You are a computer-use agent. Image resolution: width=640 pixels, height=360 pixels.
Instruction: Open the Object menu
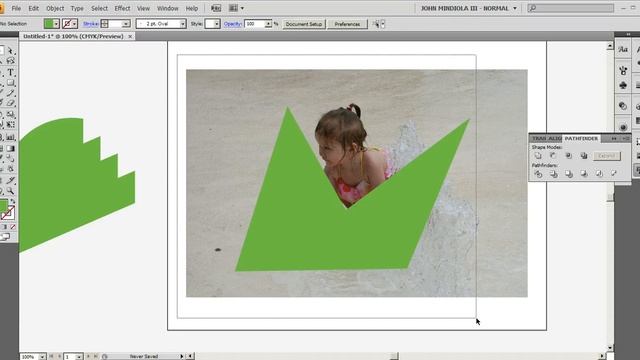click(x=55, y=8)
